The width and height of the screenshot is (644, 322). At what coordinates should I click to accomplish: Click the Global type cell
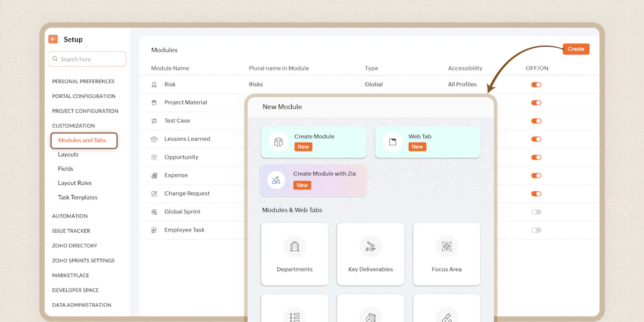374,85
